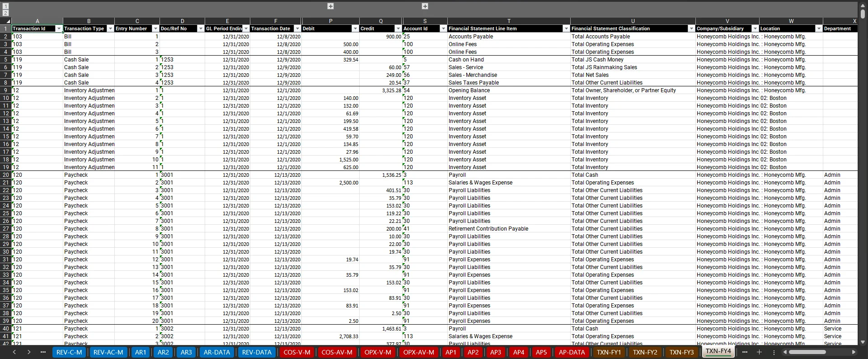Select the TXN-FY4 sheet tab
Image resolution: width=868 pixels, height=359 pixels.
click(x=718, y=351)
